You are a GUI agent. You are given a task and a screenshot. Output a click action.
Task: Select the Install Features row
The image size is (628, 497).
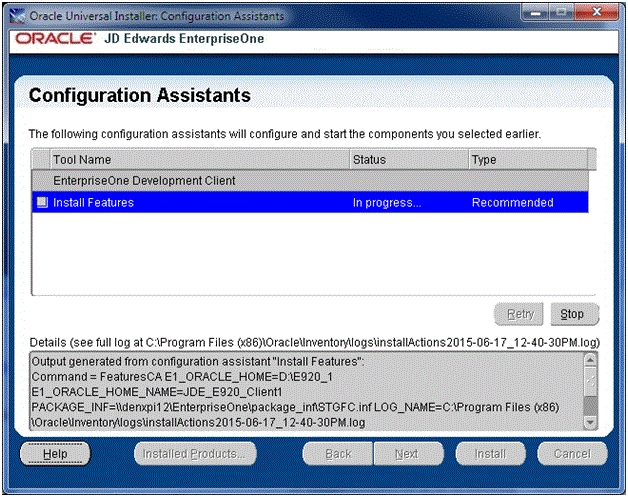tap(310, 202)
